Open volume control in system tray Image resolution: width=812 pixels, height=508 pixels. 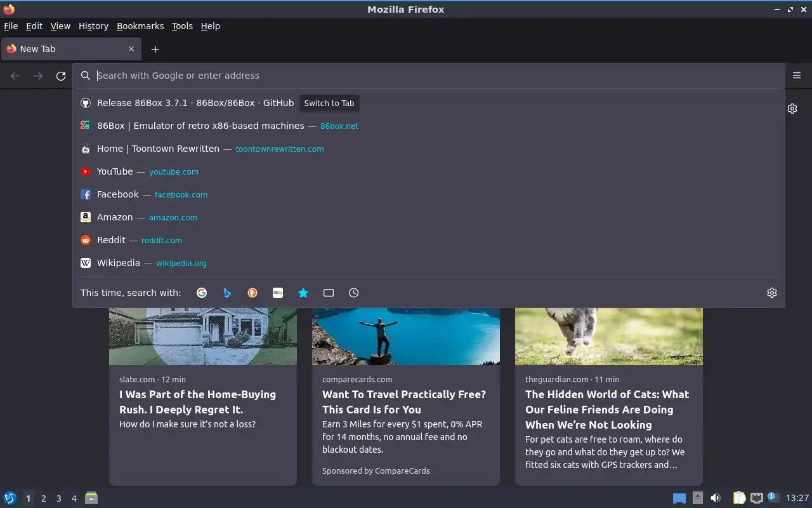tap(716, 498)
